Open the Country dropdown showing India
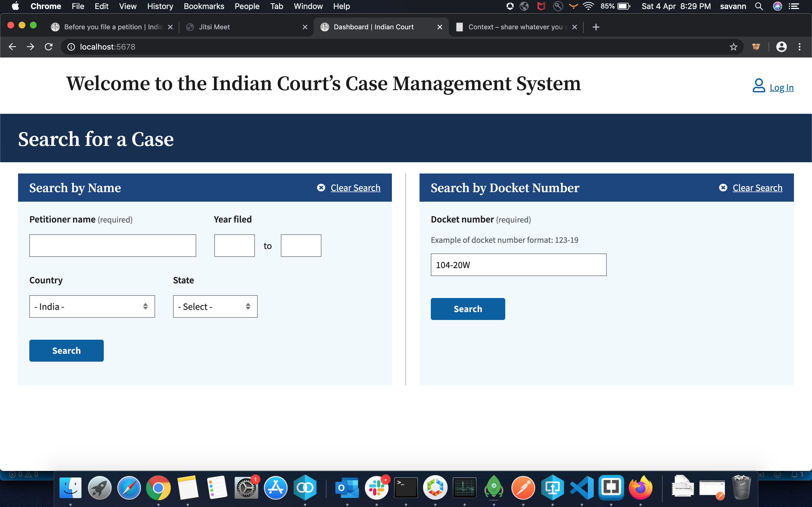This screenshot has height=507, width=812. [92, 306]
